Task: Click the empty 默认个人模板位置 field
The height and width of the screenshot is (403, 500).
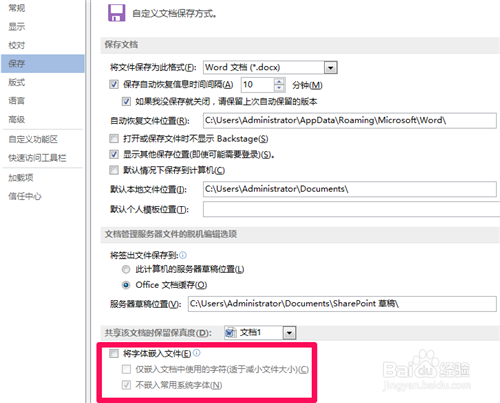Action: click(351, 209)
